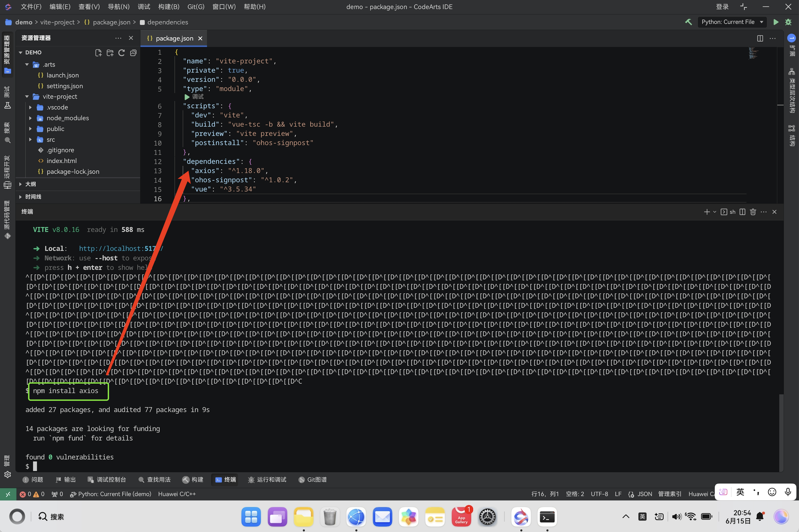This screenshot has height=532, width=799.
Task: Expand the node_modules folder
Action: (30, 118)
